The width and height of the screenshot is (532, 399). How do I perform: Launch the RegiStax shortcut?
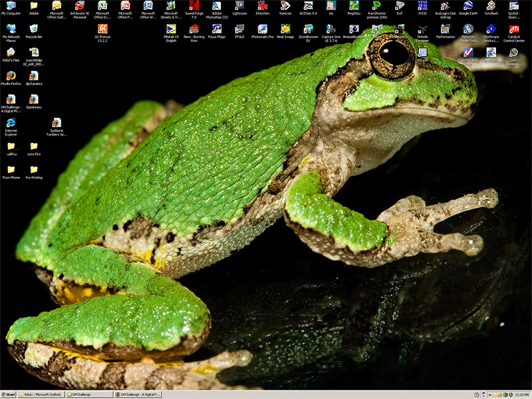coord(354,8)
